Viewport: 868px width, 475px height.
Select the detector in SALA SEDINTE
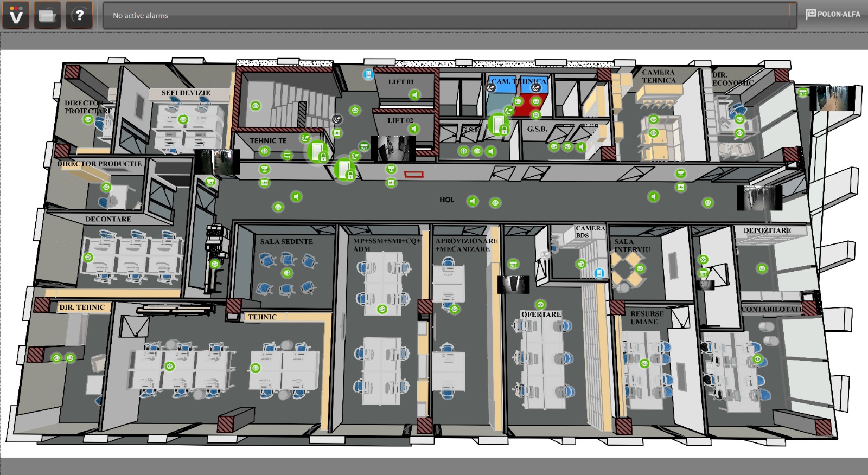[288, 273]
